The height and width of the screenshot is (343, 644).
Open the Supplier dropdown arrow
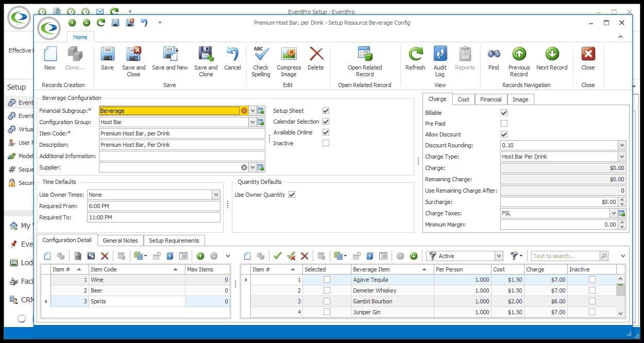point(252,167)
